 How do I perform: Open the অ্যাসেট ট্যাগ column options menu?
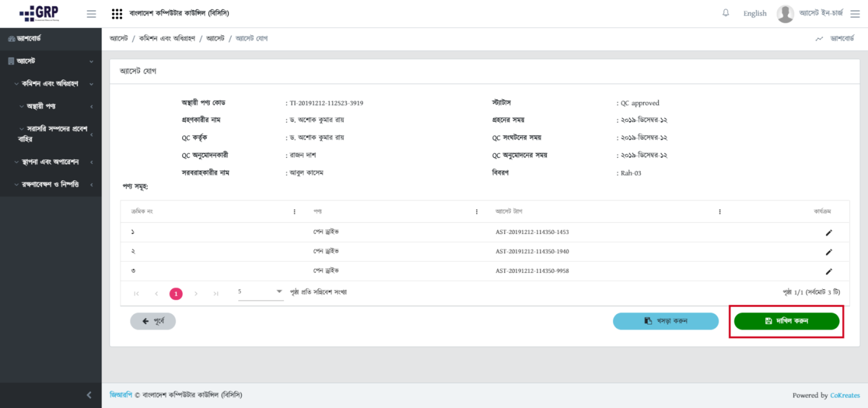pos(719,212)
